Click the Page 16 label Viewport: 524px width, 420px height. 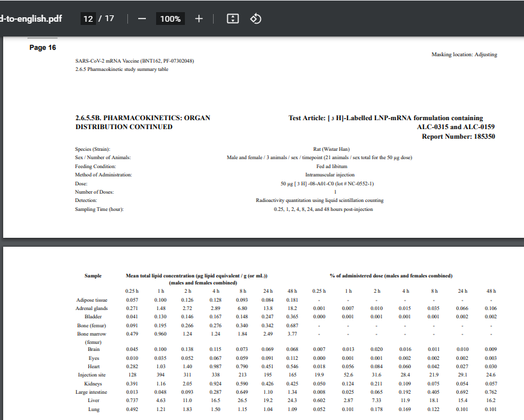pyautogui.click(x=42, y=47)
